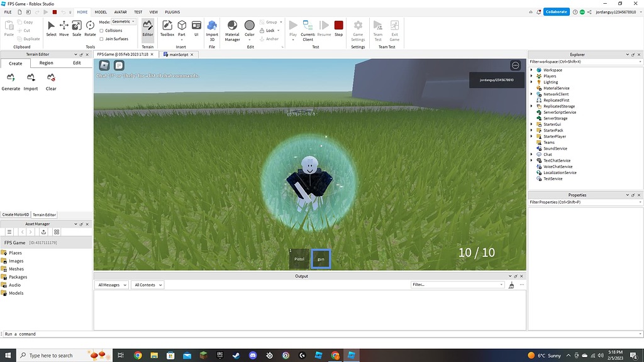Switch to the mainScript tab
Viewport: 644px width, 362px height.
[x=178, y=54]
